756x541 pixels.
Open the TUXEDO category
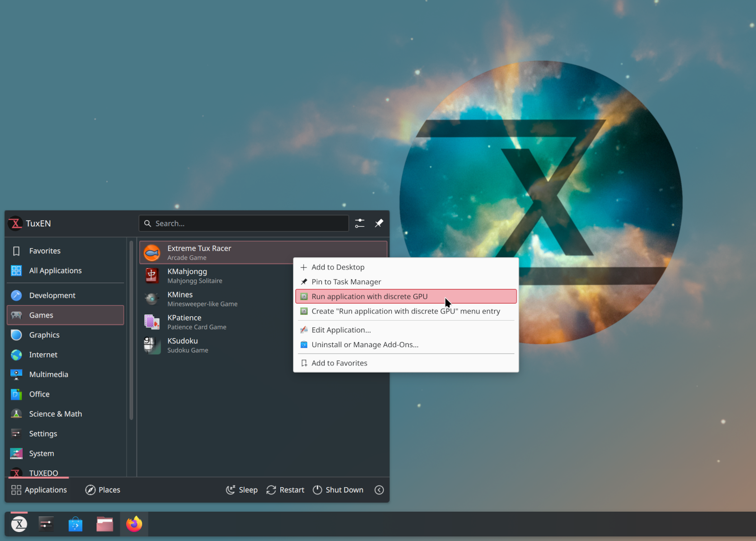point(65,472)
